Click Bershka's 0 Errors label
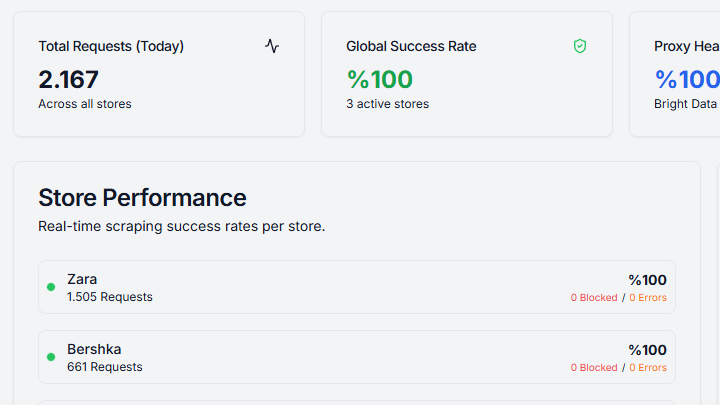 tap(648, 367)
